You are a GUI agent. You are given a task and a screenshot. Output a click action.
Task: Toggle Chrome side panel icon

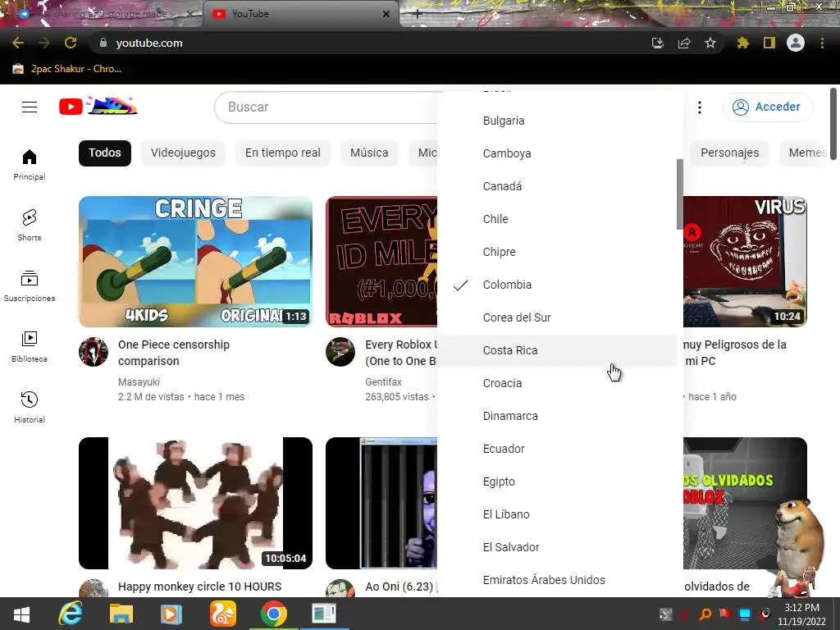769,43
